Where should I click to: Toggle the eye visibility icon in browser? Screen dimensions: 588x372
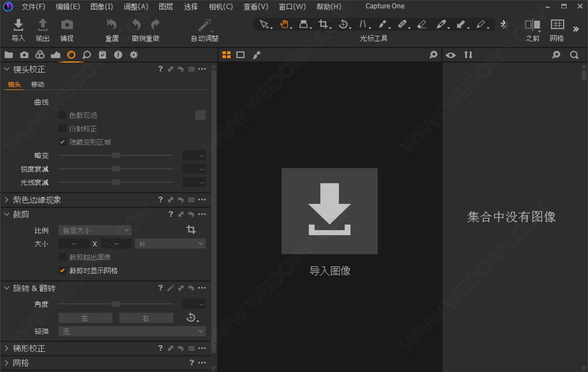(x=451, y=55)
